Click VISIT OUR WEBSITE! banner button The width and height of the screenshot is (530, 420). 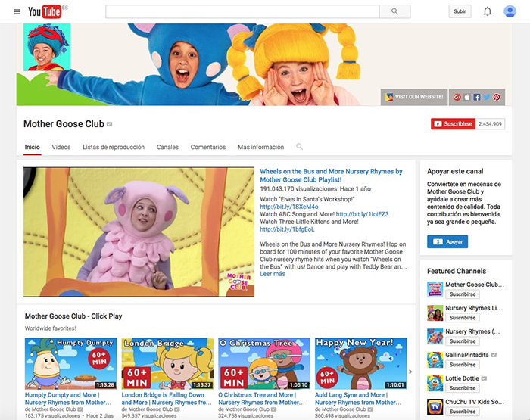coord(414,97)
